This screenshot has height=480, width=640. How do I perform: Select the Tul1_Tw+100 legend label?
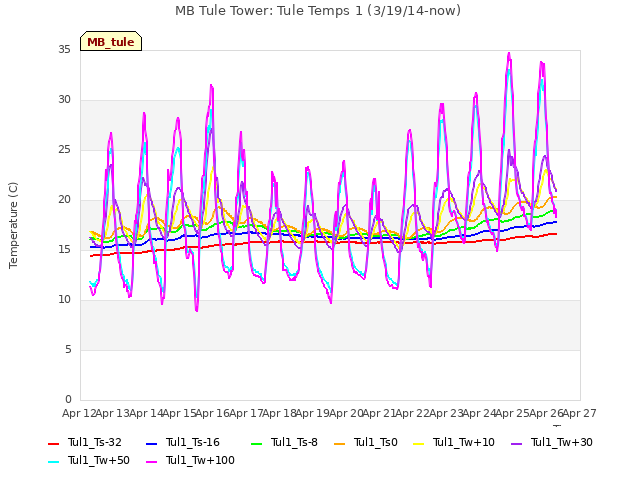click(200, 460)
